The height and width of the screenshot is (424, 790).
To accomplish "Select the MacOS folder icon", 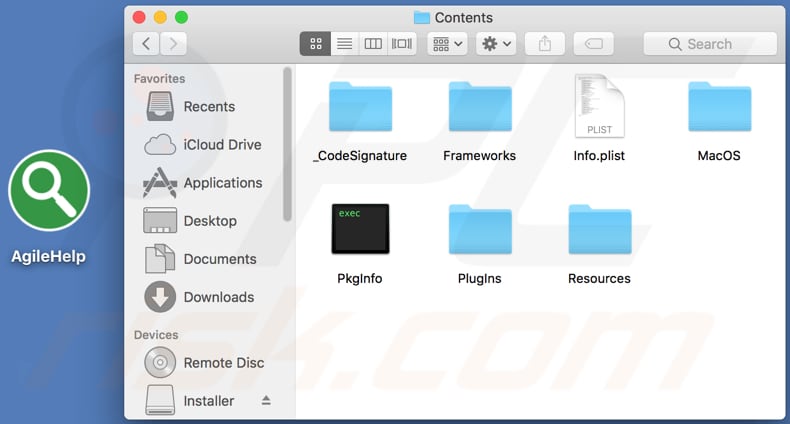I will click(719, 107).
